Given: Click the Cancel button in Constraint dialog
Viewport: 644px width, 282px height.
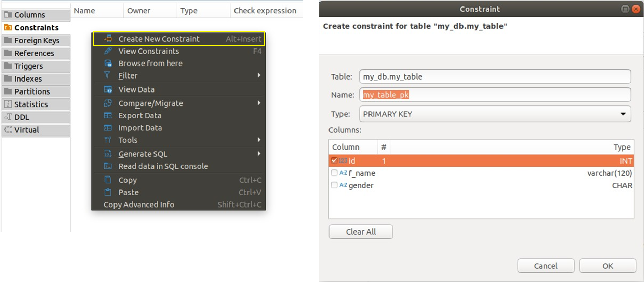Looking at the screenshot, I should pyautogui.click(x=546, y=266).
